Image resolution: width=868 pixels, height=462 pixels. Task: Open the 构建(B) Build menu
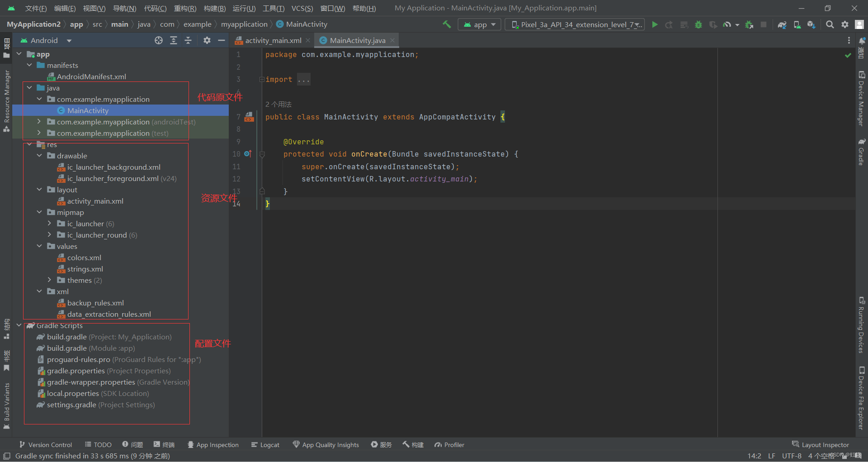coord(214,8)
